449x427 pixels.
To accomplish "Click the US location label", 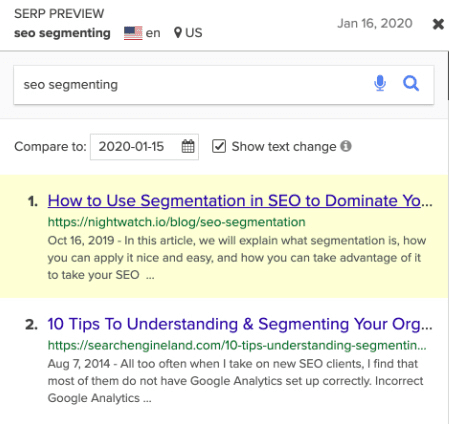I will click(194, 33).
